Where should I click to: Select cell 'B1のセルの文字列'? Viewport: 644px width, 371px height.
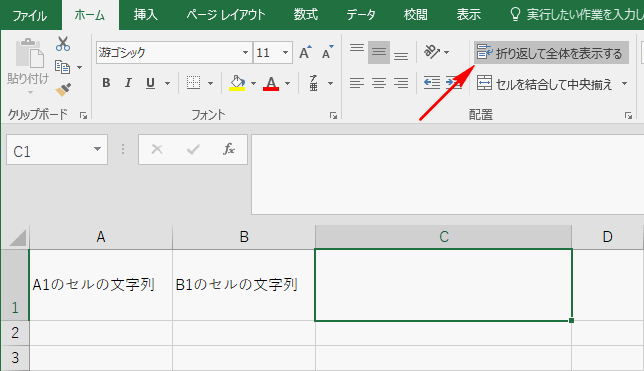tap(244, 285)
